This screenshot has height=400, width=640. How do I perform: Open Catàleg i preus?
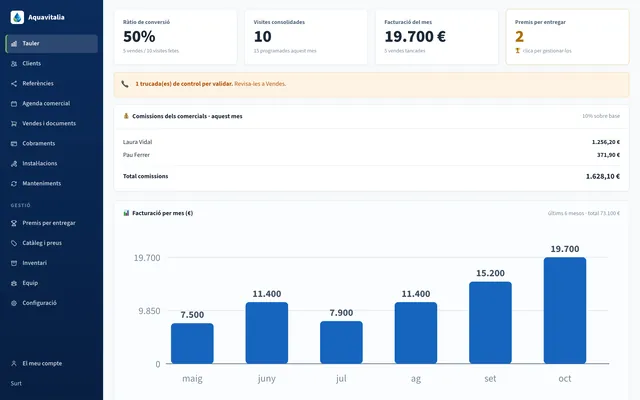tap(52, 243)
